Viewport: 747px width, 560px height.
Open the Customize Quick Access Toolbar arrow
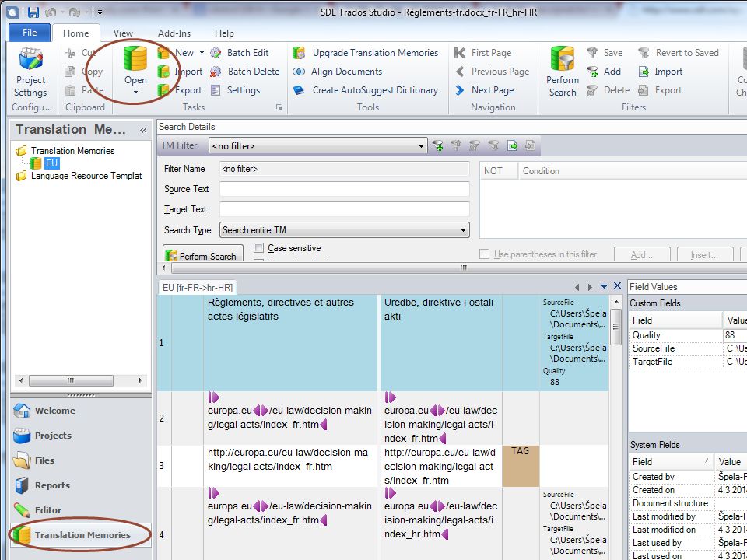pyautogui.click(x=99, y=12)
